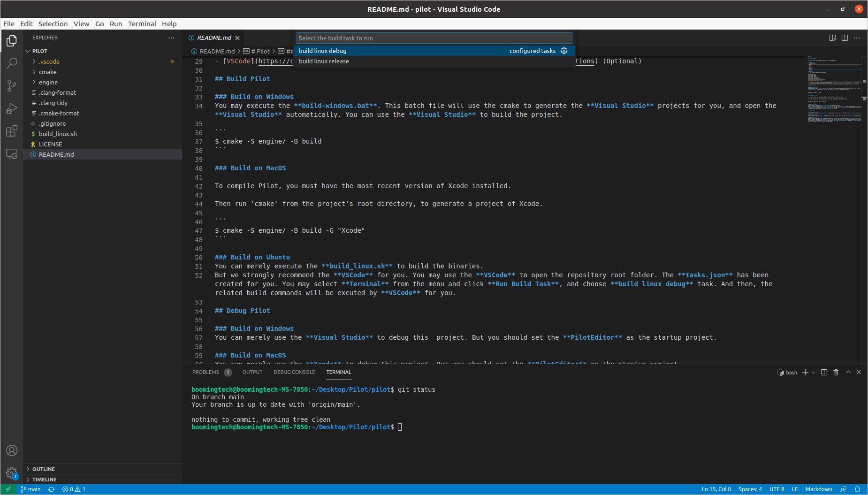The height and width of the screenshot is (495, 868).
Task: Open notifications bell in status bar
Action: pyautogui.click(x=857, y=489)
